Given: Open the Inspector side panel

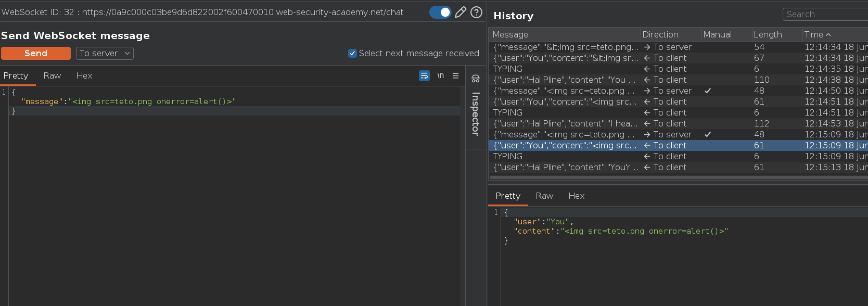Looking at the screenshot, I should pos(475,107).
